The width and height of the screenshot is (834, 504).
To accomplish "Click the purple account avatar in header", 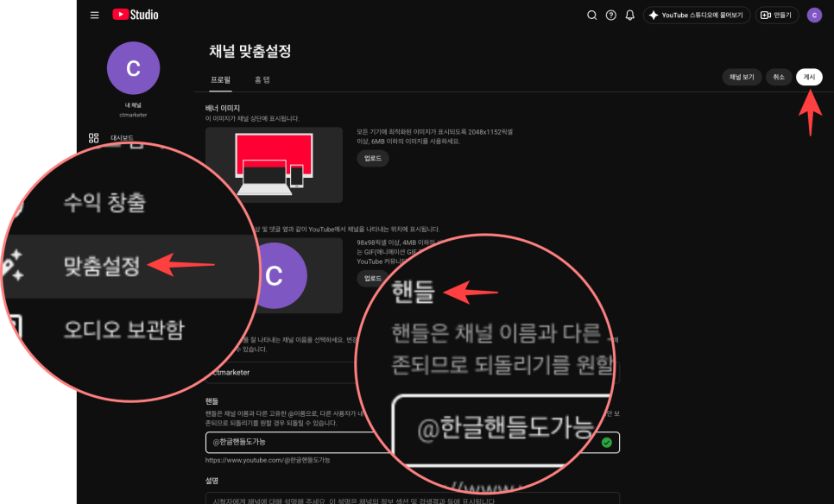I will point(814,15).
